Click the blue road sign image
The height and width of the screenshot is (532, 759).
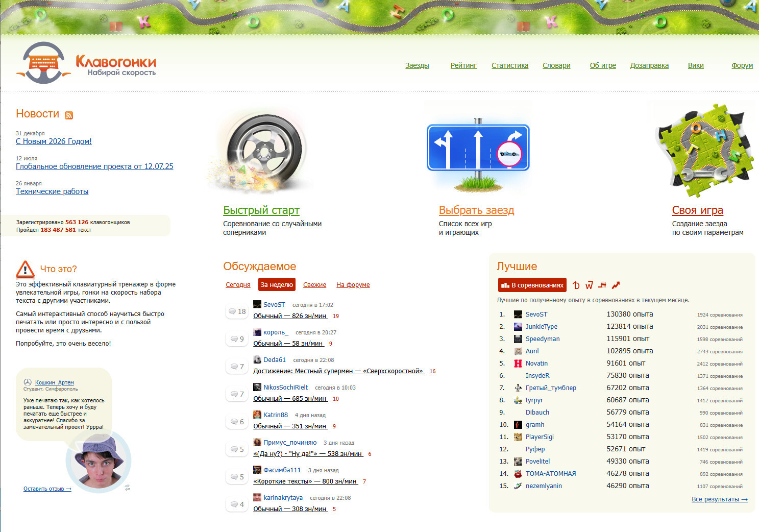click(478, 148)
